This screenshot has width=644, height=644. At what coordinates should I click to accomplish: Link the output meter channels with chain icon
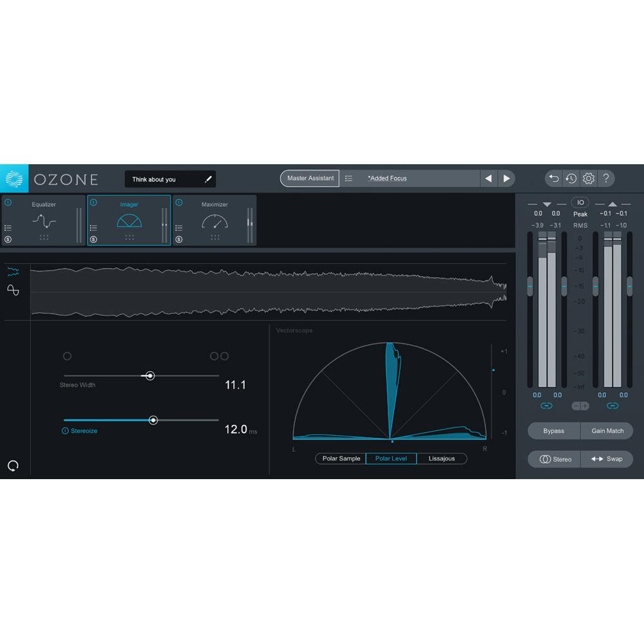click(612, 406)
